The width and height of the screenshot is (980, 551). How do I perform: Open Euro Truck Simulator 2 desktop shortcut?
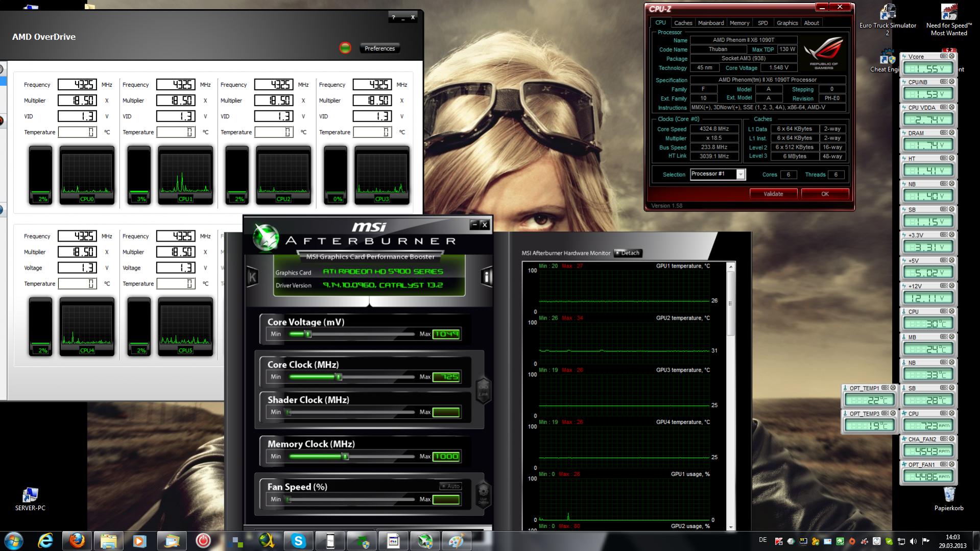point(888,20)
